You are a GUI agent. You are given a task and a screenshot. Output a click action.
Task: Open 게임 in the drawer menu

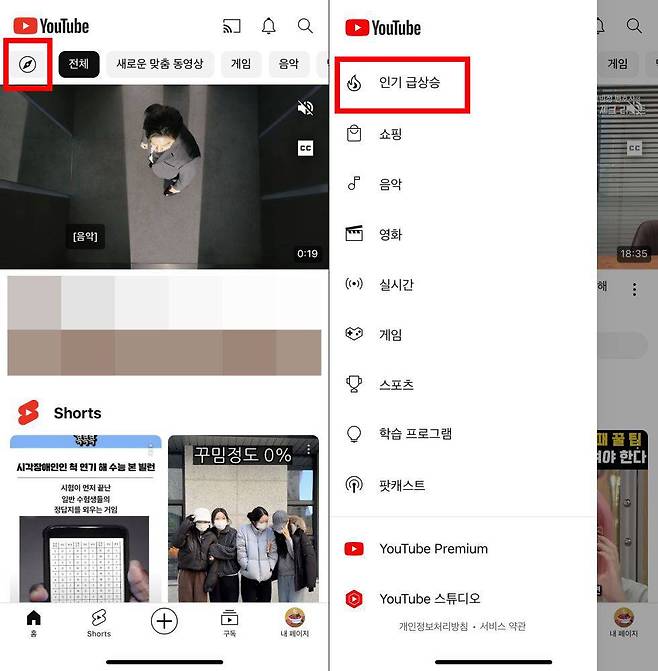[463, 334]
